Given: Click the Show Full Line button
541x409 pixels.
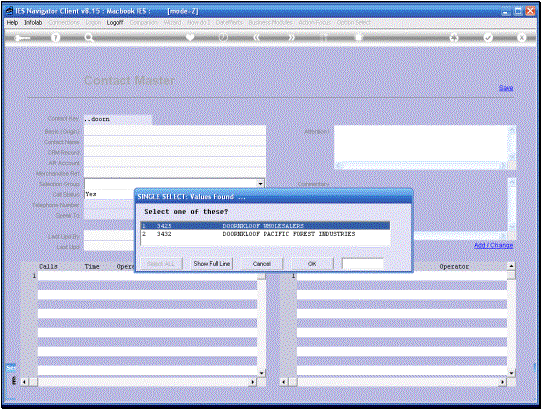Looking at the screenshot, I should click(x=212, y=264).
